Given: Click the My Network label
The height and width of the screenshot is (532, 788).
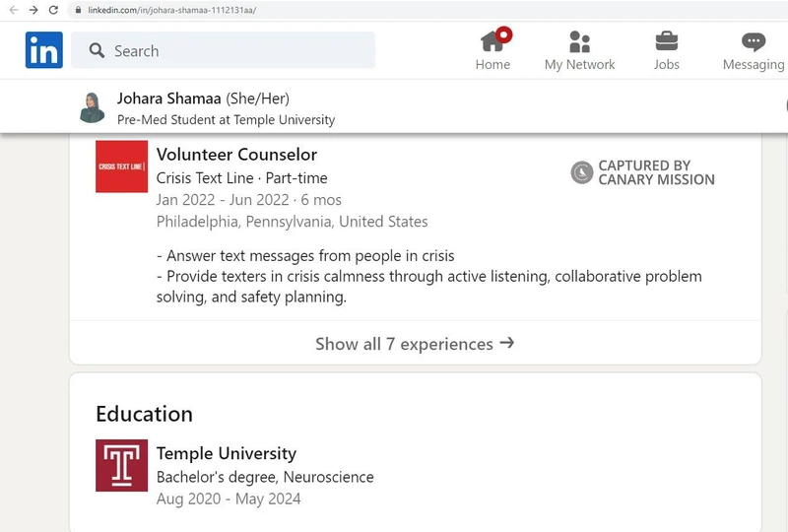Looking at the screenshot, I should (x=579, y=64).
